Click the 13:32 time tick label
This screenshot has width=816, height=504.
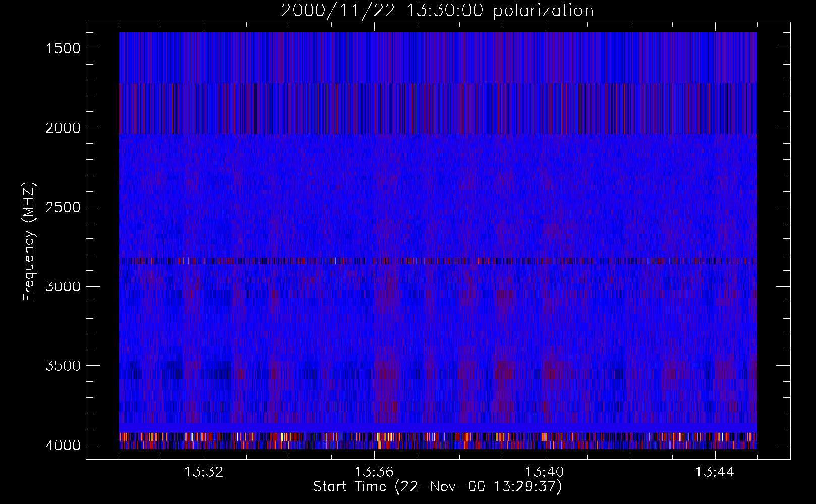[x=204, y=472]
